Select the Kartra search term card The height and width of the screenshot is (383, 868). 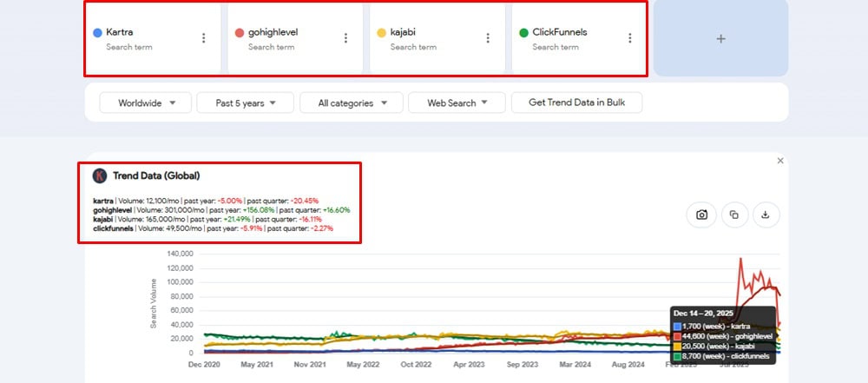[154, 38]
